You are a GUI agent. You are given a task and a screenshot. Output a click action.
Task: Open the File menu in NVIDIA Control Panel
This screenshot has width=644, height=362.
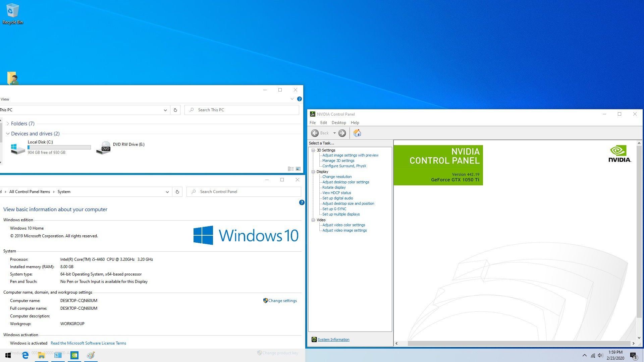[313, 123]
